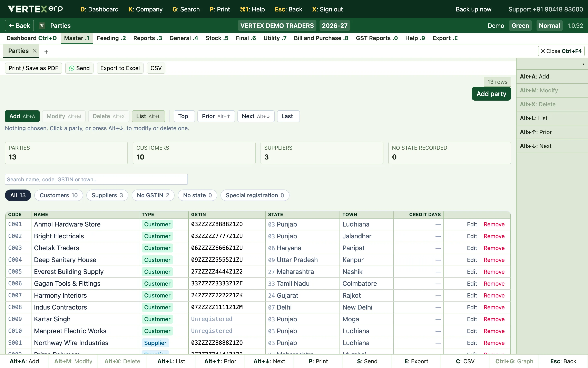Select the All 13 filter chip
The width and height of the screenshot is (588, 368).
(18, 195)
